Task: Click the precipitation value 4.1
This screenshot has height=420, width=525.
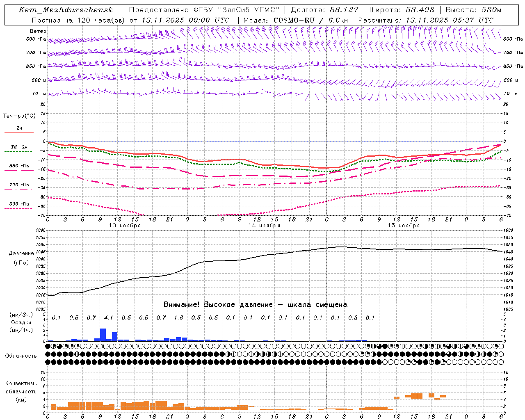Action: [108, 317]
